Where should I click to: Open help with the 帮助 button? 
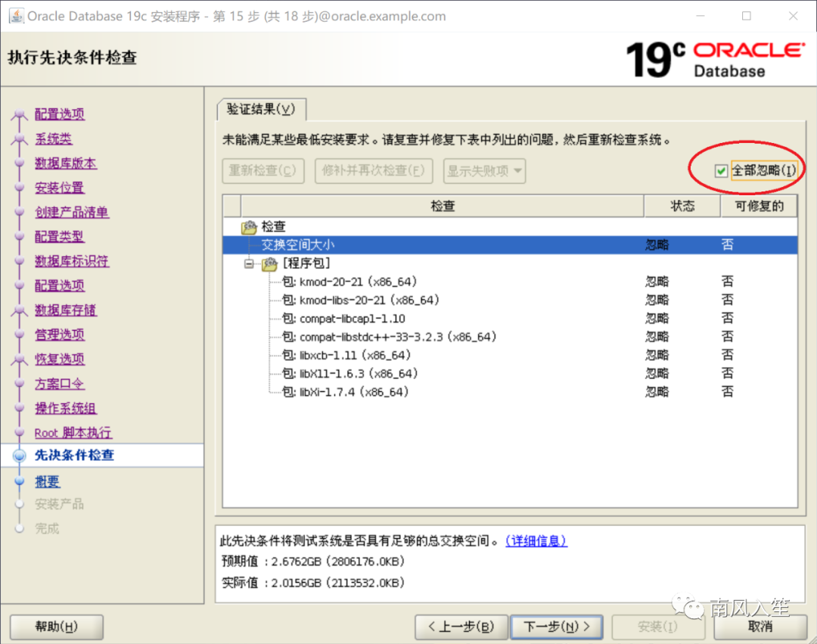pyautogui.click(x=56, y=627)
